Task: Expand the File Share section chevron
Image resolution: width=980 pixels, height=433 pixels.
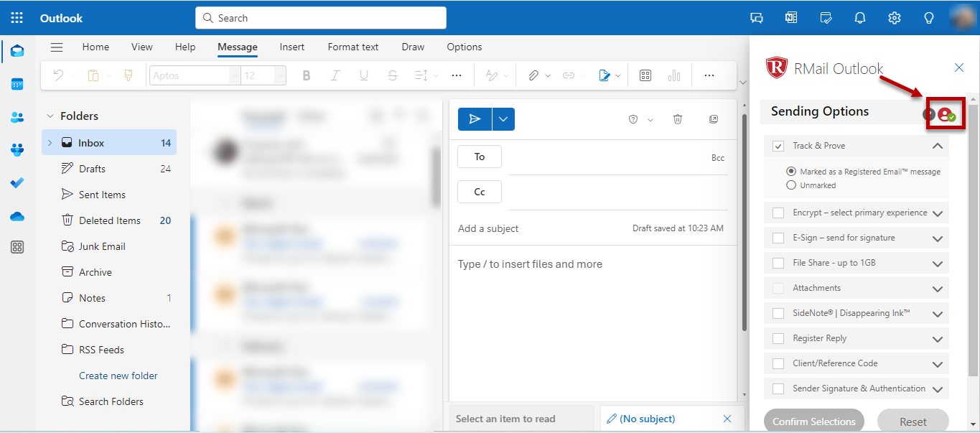Action: (938, 264)
